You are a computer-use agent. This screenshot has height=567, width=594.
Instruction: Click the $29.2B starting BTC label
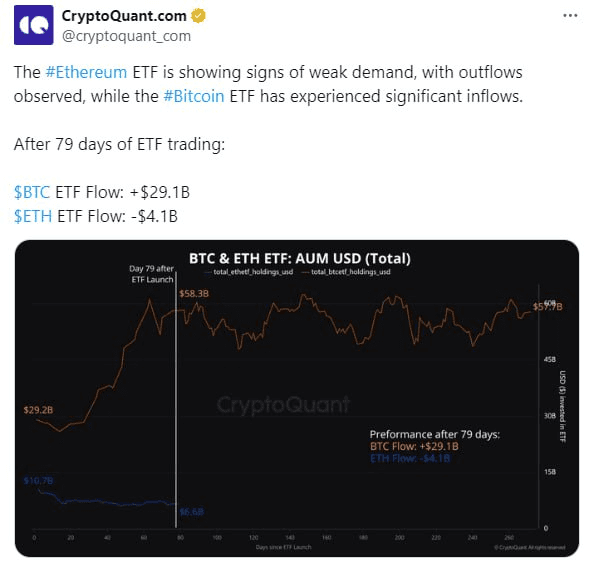click(38, 410)
